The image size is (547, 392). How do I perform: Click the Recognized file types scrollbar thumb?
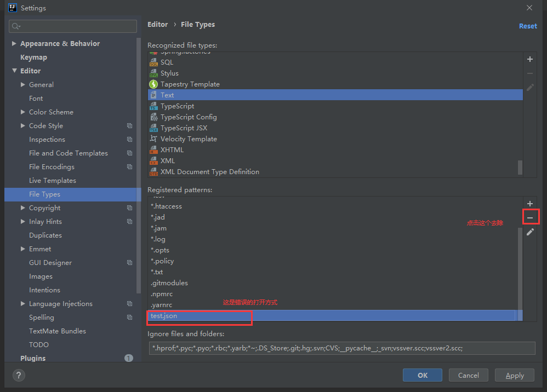pos(520,167)
